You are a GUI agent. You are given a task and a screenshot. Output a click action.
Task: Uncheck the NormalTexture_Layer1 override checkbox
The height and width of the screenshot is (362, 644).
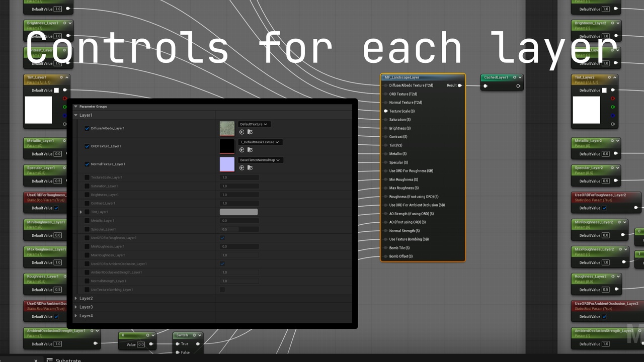[87, 164]
